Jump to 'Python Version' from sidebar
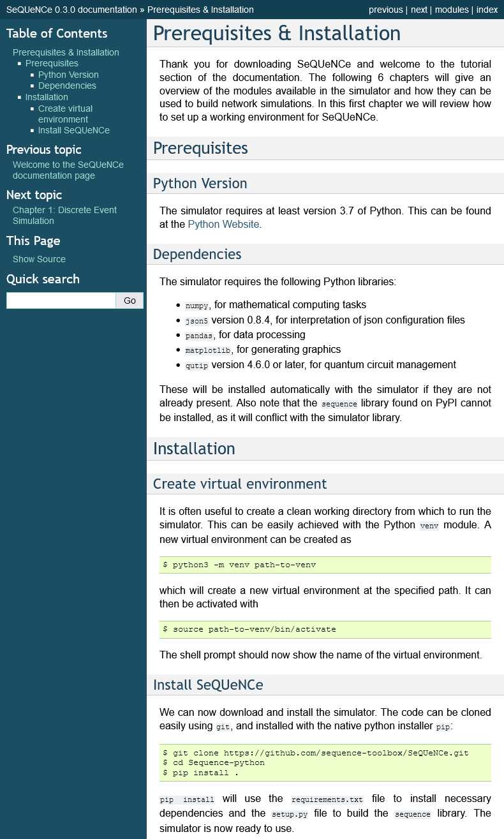Screen dimensions: 504x839 point(68,75)
